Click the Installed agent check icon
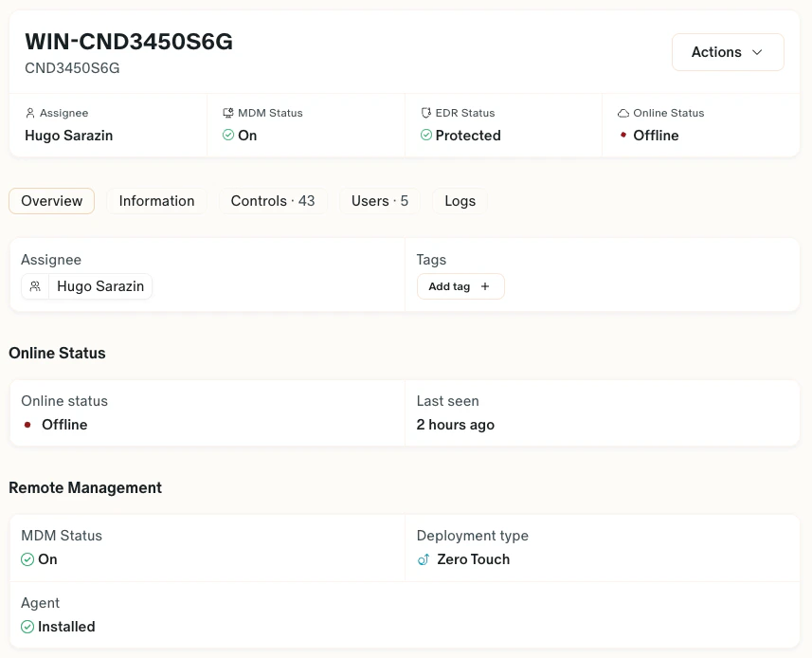Viewport: 812px width, 658px height. (x=27, y=627)
